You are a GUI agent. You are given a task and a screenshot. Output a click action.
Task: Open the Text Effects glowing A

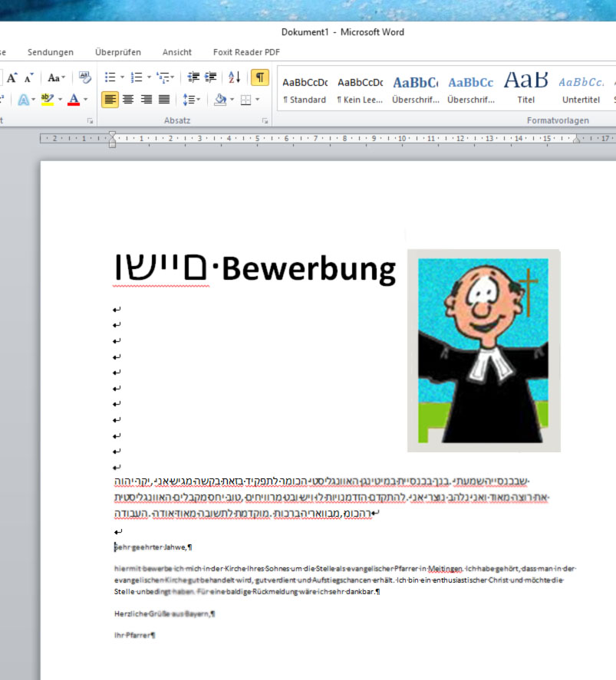click(24, 100)
